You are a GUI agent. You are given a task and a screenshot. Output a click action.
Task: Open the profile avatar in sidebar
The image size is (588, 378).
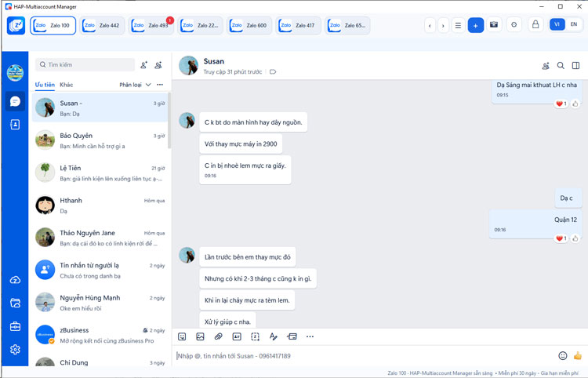[15, 73]
